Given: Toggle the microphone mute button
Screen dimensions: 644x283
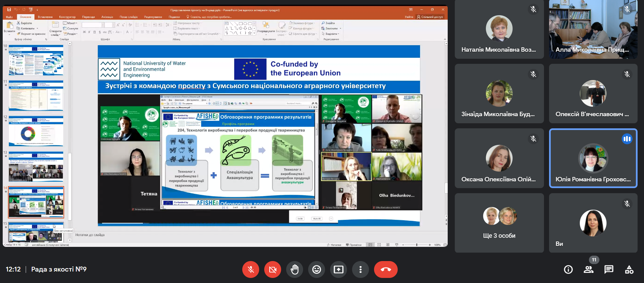Looking at the screenshot, I should (251, 269).
